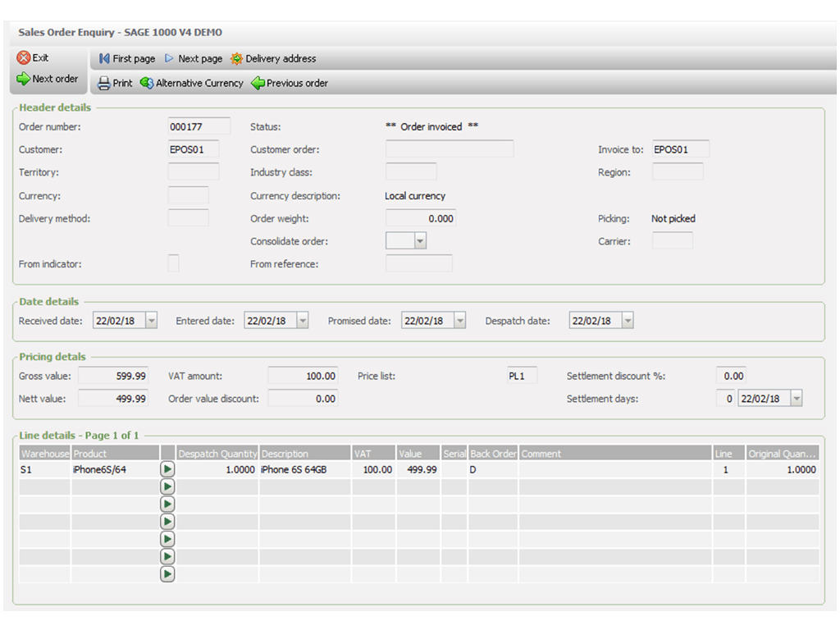840x630 pixels.
Task: Open the Entered date dropdown
Action: (x=302, y=320)
